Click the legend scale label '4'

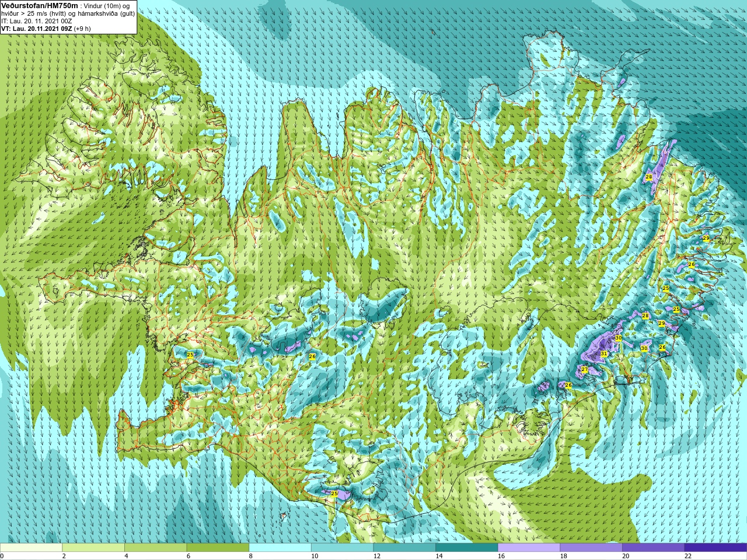click(x=126, y=556)
